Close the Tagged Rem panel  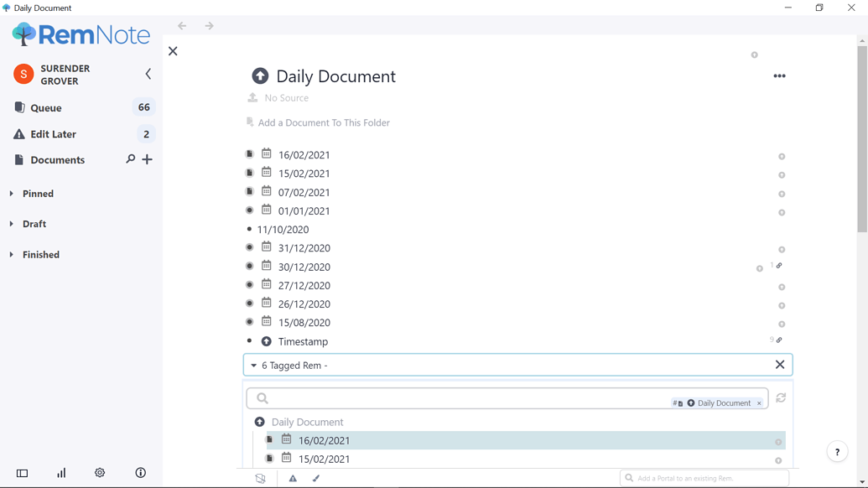(780, 365)
